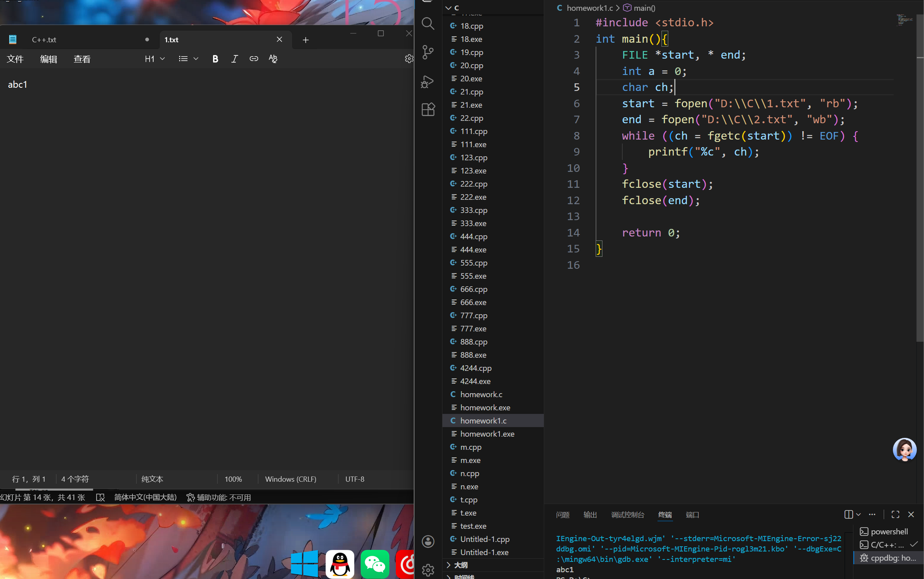Toggle bold formatting in Notepad
Image resolution: width=924 pixels, height=579 pixels.
tap(215, 59)
